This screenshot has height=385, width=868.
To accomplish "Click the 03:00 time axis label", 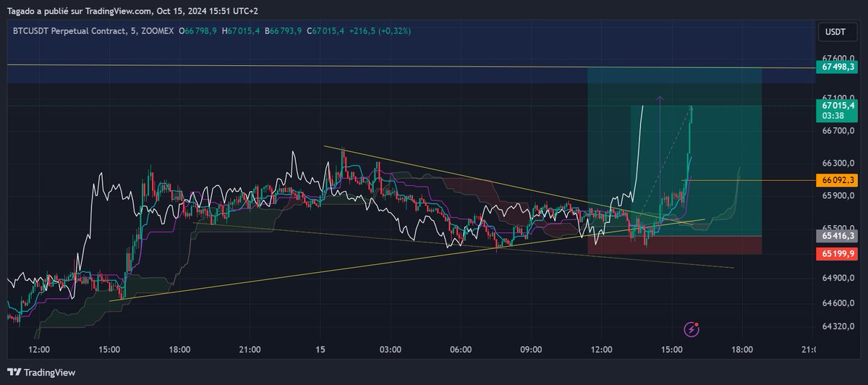I will (x=390, y=350).
